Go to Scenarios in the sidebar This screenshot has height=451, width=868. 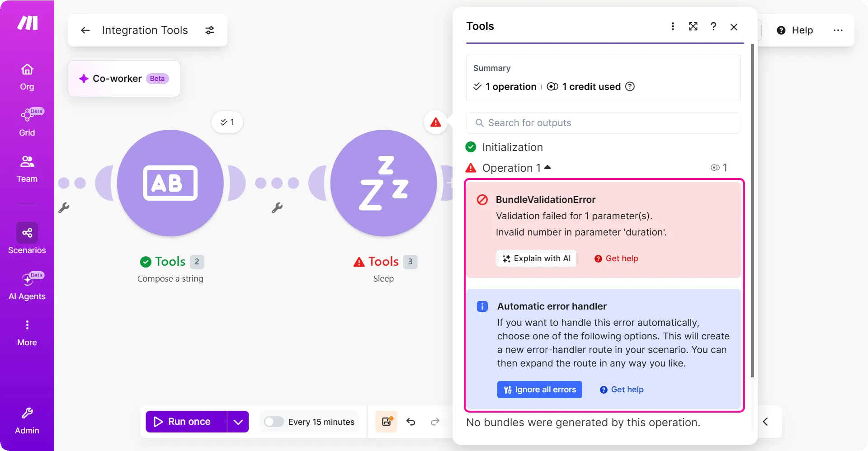[27, 239]
